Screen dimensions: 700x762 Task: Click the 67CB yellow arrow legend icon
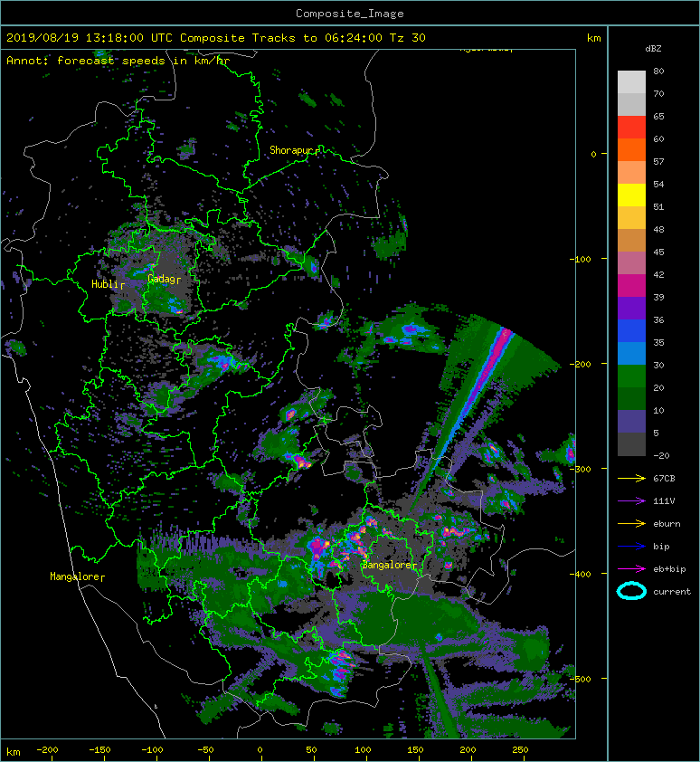pos(631,479)
